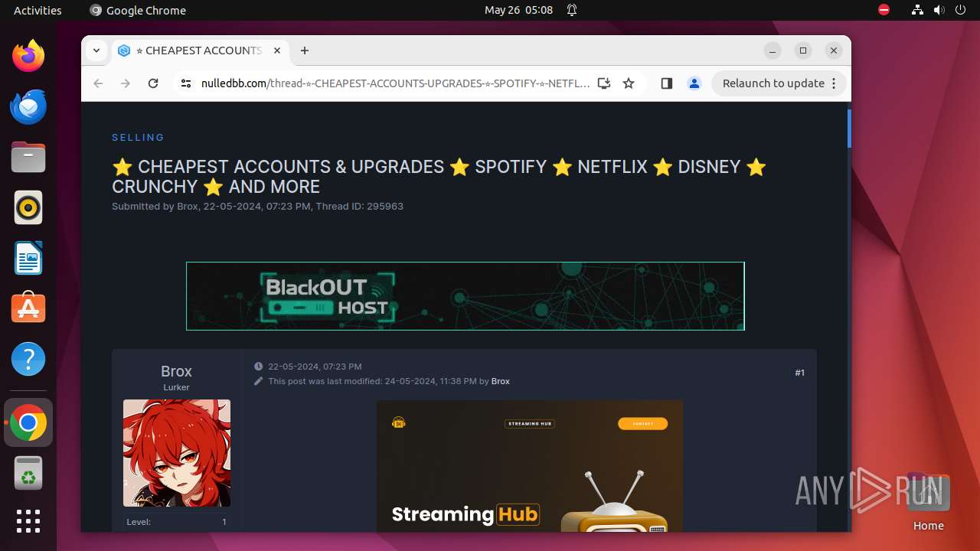Click the Activities menu
Image resolution: width=980 pixels, height=551 pixels.
38,10
